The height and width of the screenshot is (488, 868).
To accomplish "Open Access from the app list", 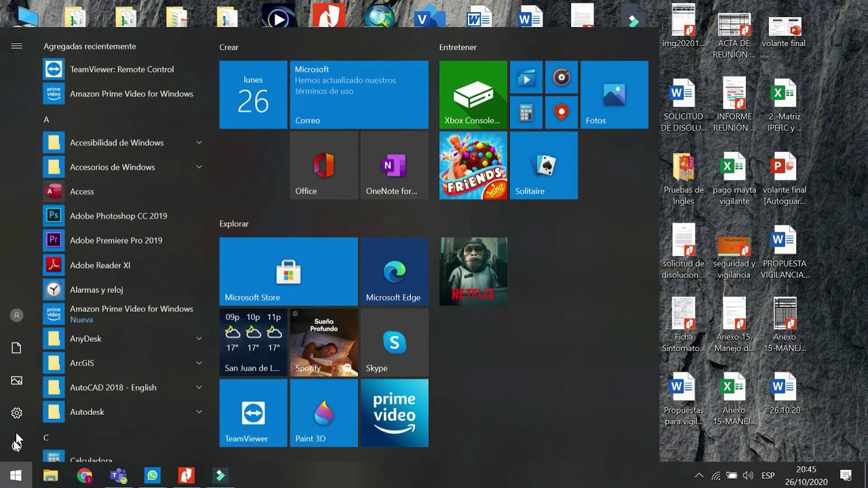I will (x=123, y=191).
